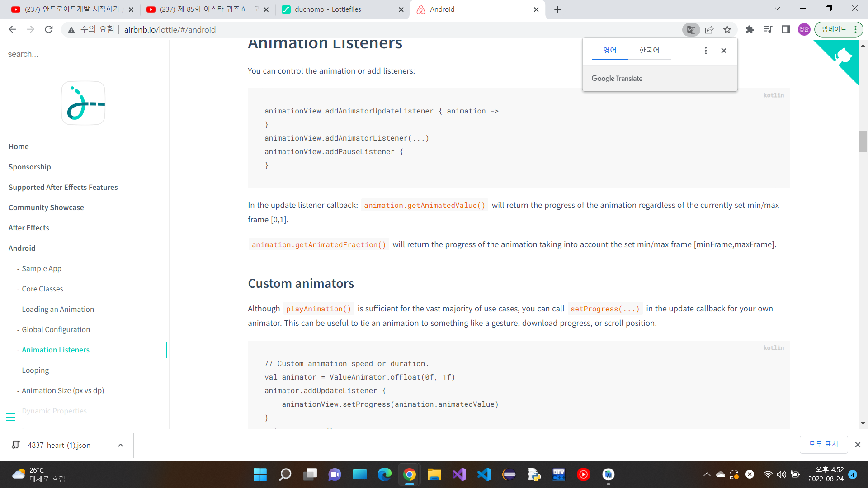Open translate popup three-dot options menu
868x488 pixels.
705,51
